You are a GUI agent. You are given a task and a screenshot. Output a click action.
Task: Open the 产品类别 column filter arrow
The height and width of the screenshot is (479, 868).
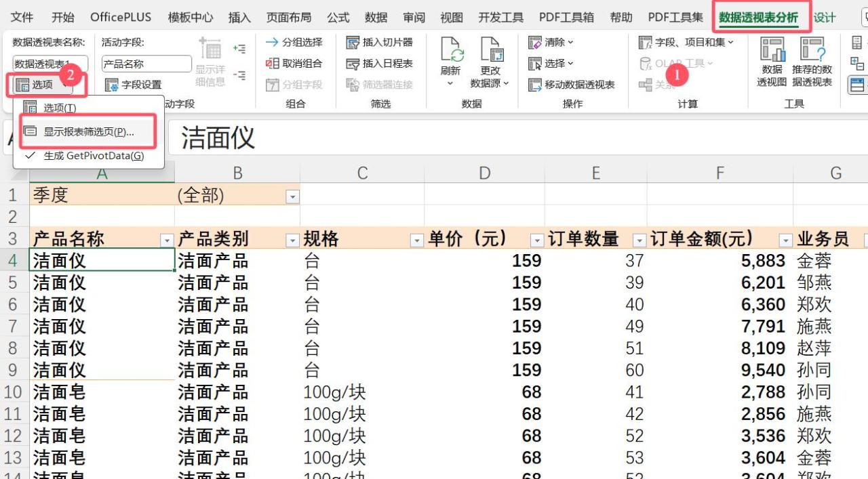pos(292,240)
